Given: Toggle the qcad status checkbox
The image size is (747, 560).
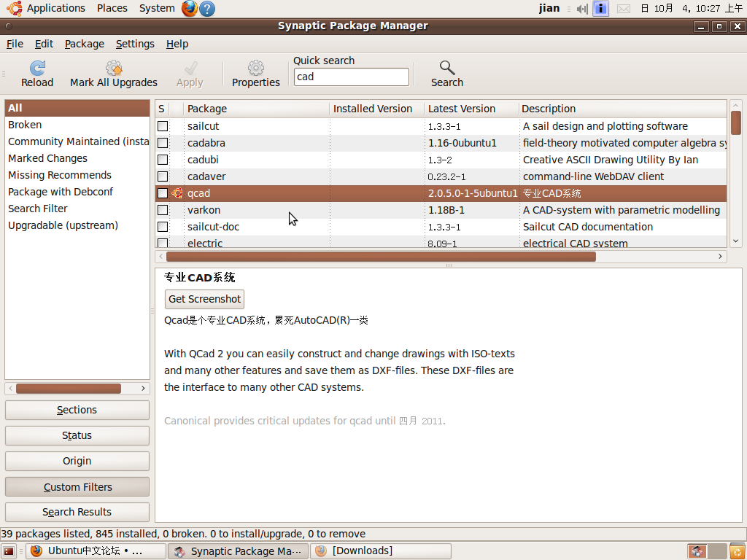Looking at the screenshot, I should 163,193.
